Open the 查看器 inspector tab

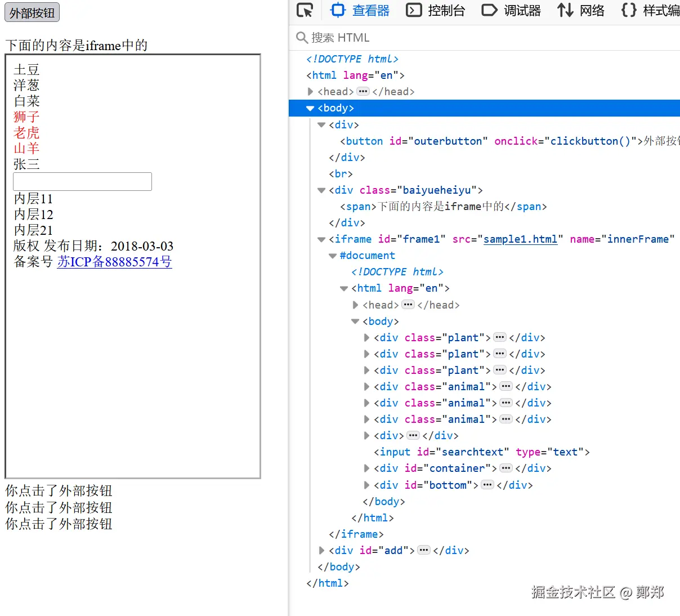(360, 11)
